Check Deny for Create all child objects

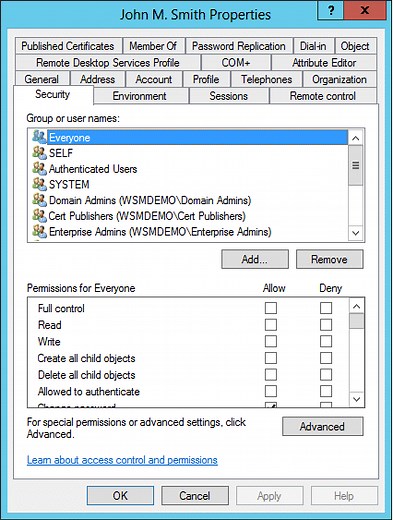(x=326, y=358)
